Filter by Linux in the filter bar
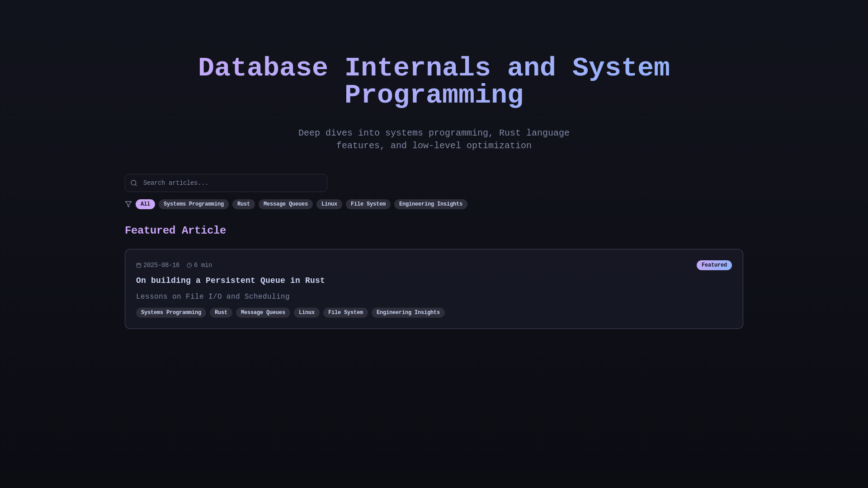This screenshot has height=488, width=868. (x=329, y=204)
